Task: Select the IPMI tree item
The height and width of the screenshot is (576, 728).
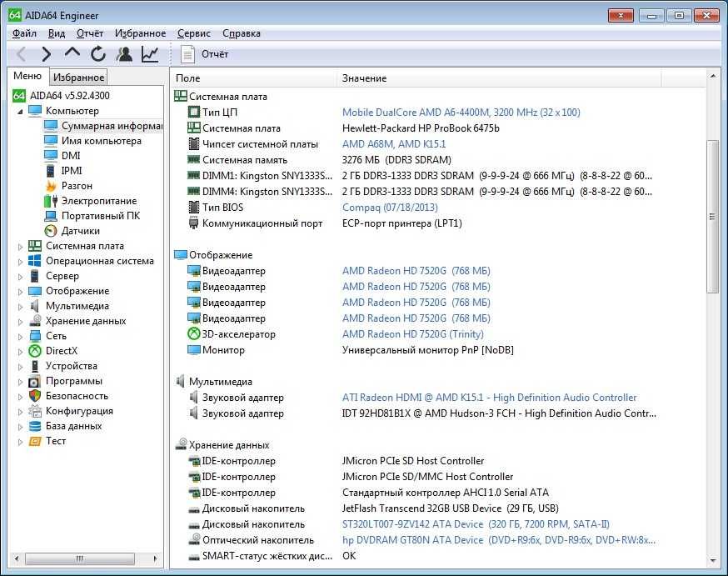Action: (72, 171)
